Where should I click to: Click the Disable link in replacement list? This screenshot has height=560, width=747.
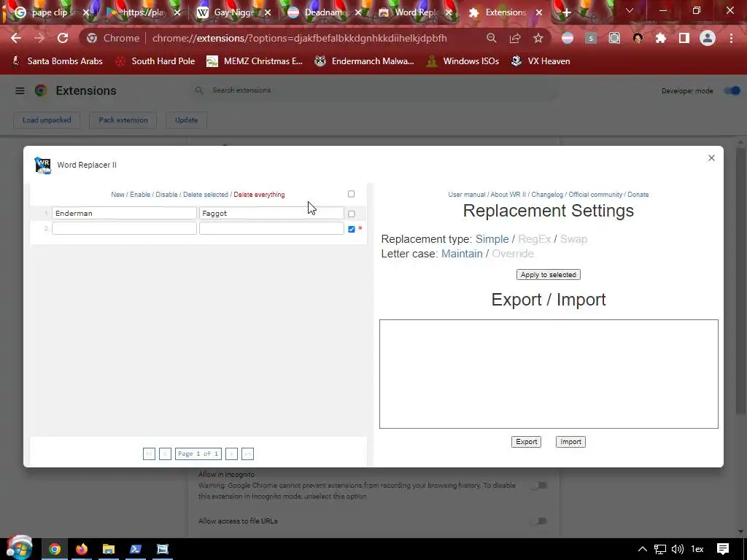[167, 194]
